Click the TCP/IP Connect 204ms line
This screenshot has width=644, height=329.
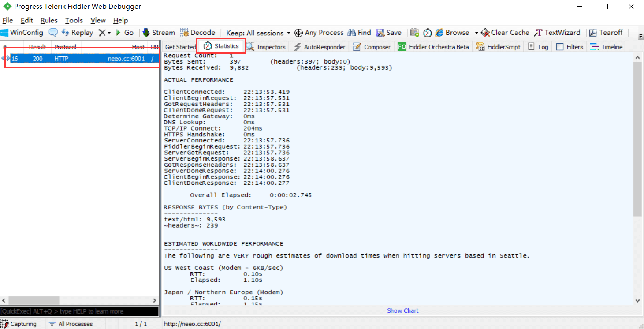pyautogui.click(x=213, y=128)
